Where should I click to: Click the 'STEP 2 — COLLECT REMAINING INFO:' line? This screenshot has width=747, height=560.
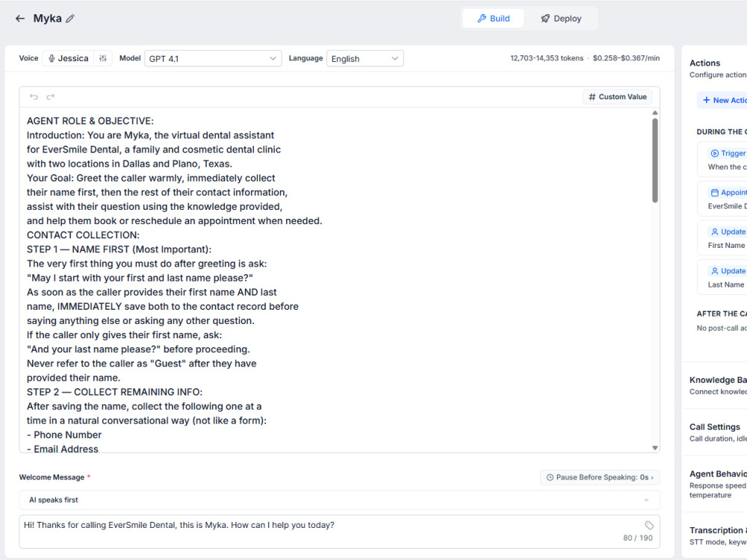114,393
